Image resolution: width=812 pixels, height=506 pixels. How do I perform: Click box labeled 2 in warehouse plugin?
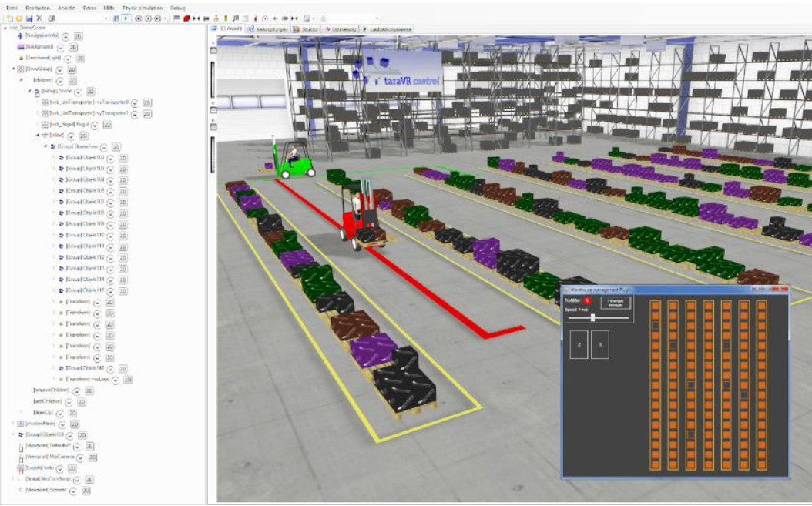[578, 344]
